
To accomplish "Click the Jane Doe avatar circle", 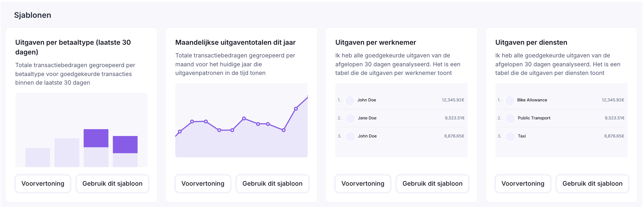I will point(351,118).
